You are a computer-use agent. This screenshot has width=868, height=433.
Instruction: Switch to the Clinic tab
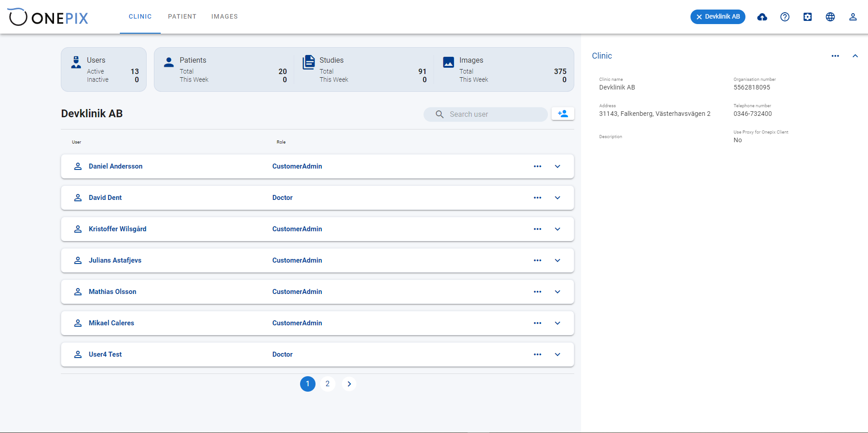coord(140,16)
